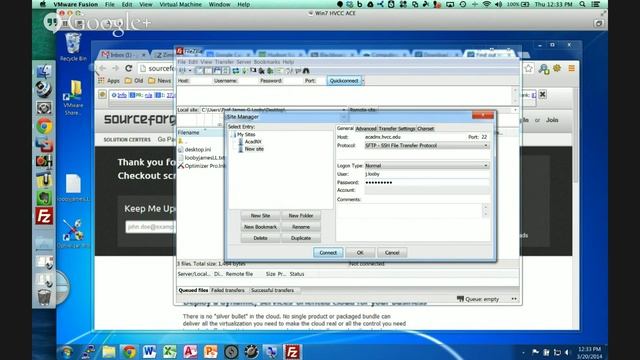The width and height of the screenshot is (640, 360).
Task: Click the disconnect from server icon
Action: (262, 71)
